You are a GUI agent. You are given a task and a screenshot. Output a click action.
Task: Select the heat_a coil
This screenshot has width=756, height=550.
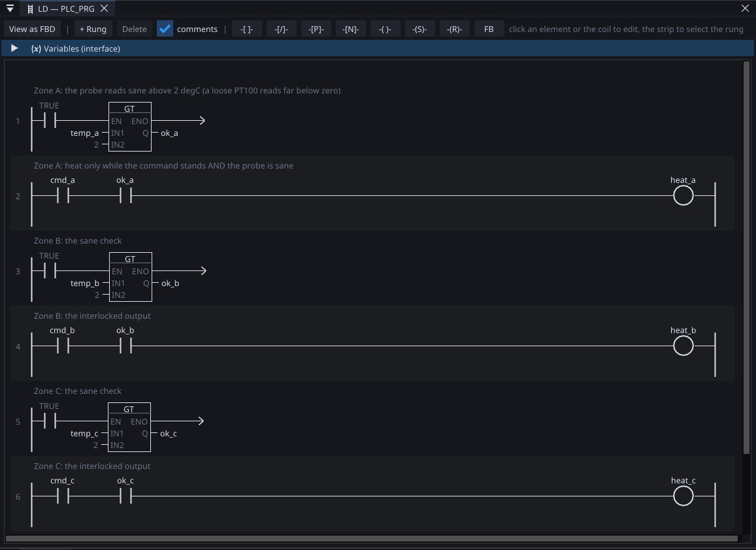(x=683, y=196)
